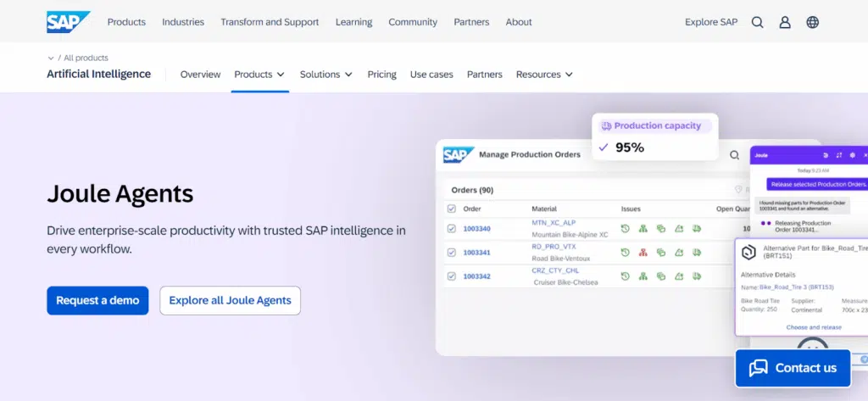Click the globe country selector icon
This screenshot has width=868, height=401.
[813, 22]
